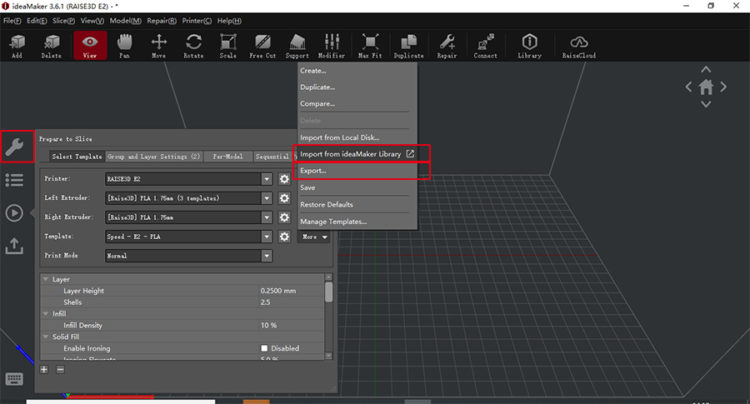750x404 pixels.
Task: Open the View menu in menu bar
Action: (92, 21)
